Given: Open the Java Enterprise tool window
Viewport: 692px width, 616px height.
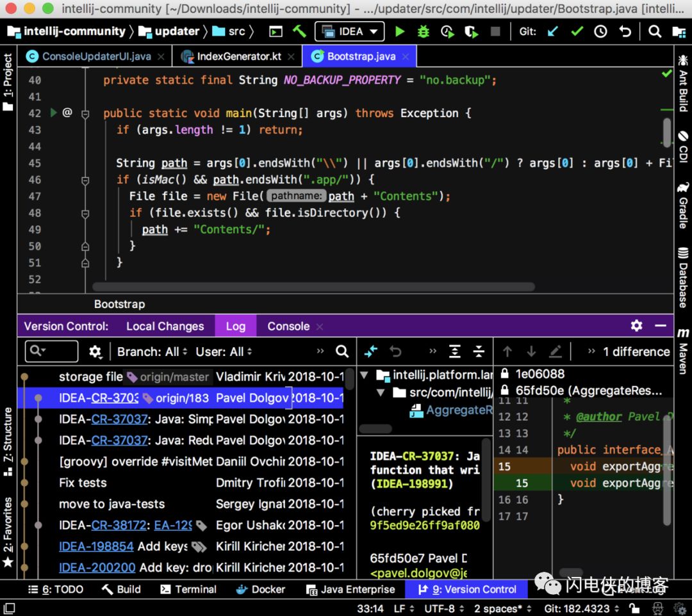Looking at the screenshot, I should tap(350, 589).
